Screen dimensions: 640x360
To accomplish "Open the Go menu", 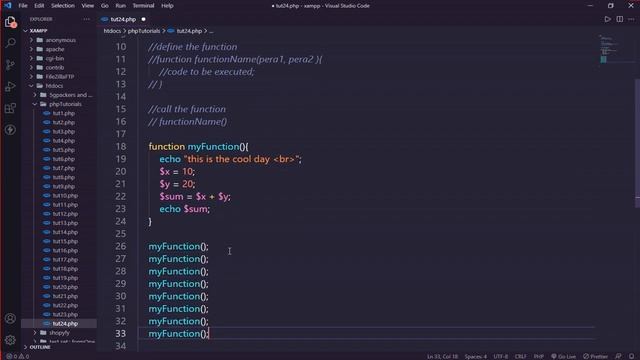I will pyautogui.click(x=104, y=6).
